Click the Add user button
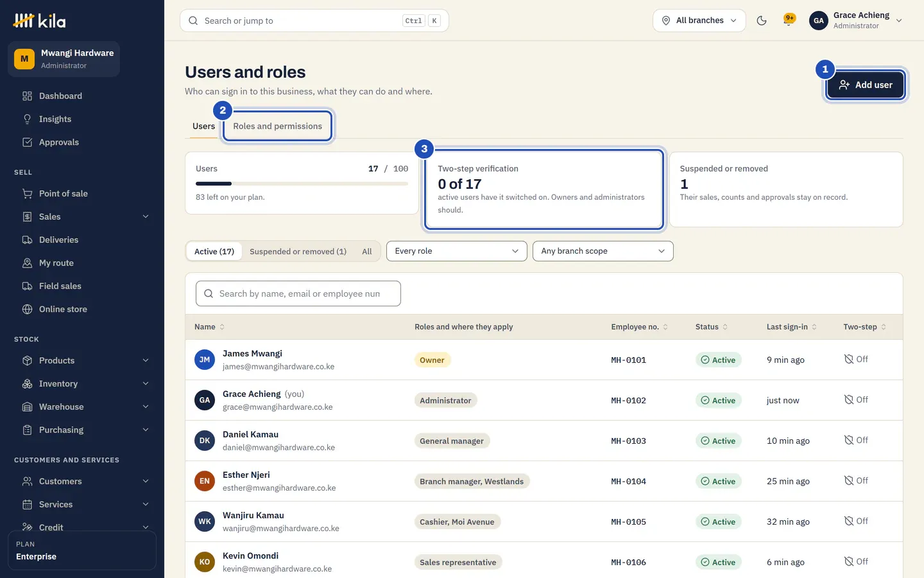The width and height of the screenshot is (924, 578). pos(865,85)
